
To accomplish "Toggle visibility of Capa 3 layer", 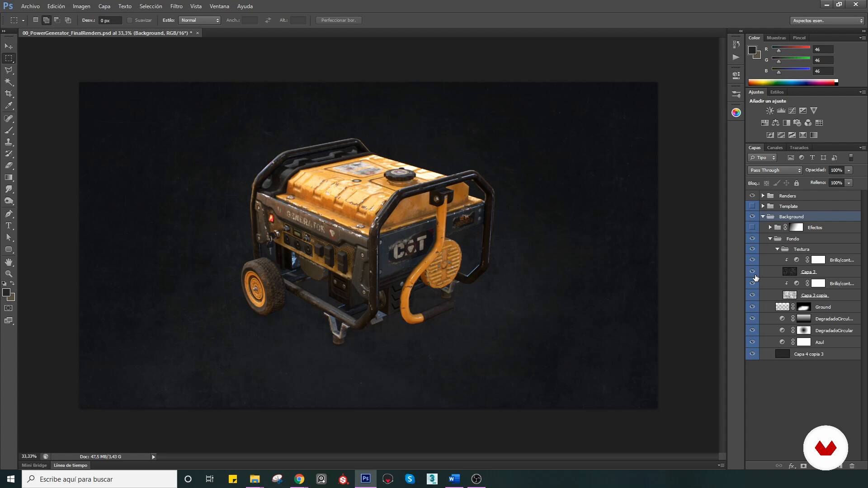I will point(752,272).
